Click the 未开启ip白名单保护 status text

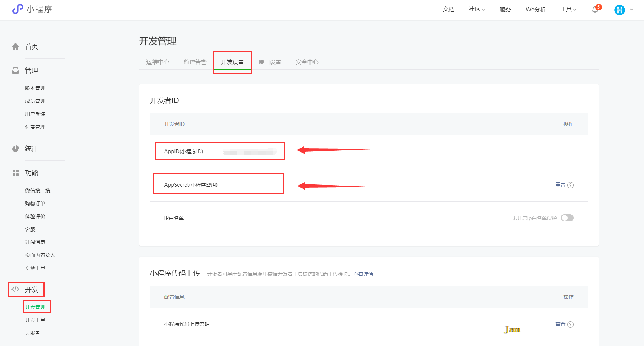click(x=535, y=218)
